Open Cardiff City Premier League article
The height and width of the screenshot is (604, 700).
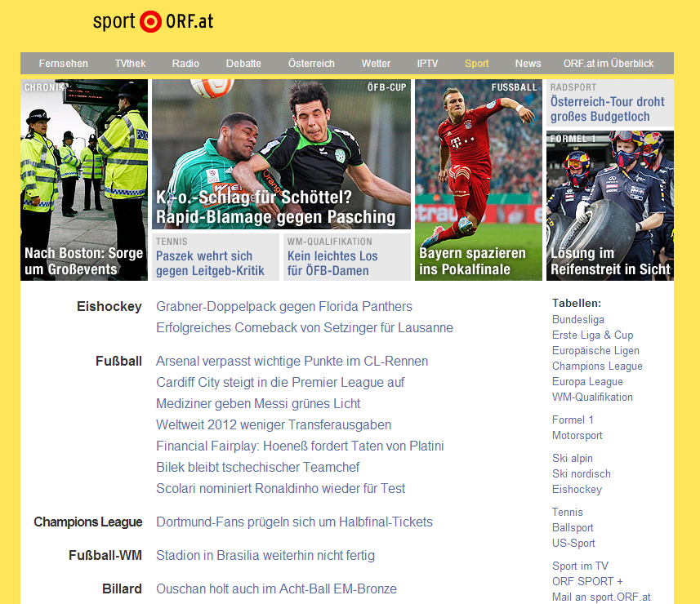[280, 382]
